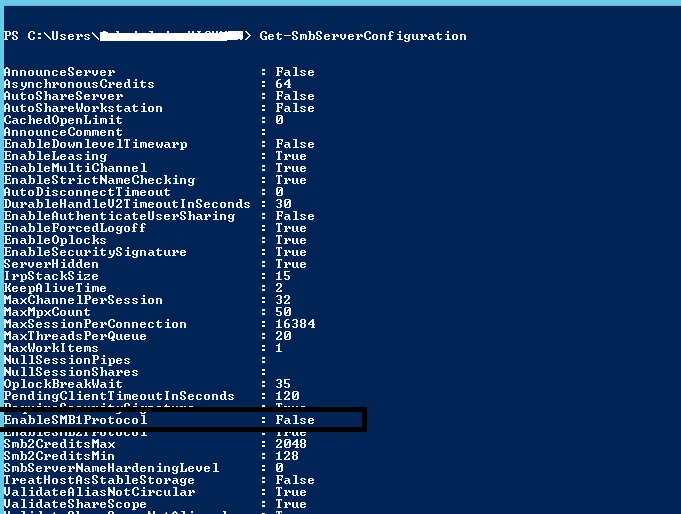Click the DurableHandleV2TimeoutInSeconds value 30

click(x=283, y=204)
